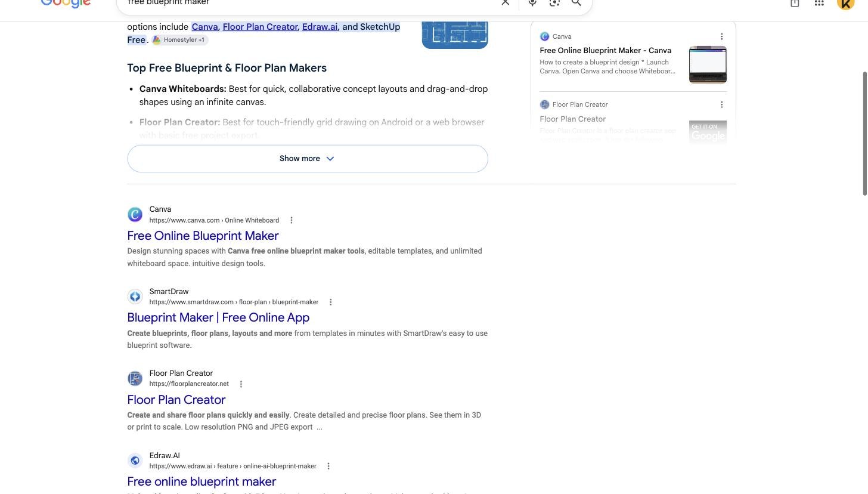
Task: Open Edraw Free online blueprint maker link
Action: click(x=201, y=481)
